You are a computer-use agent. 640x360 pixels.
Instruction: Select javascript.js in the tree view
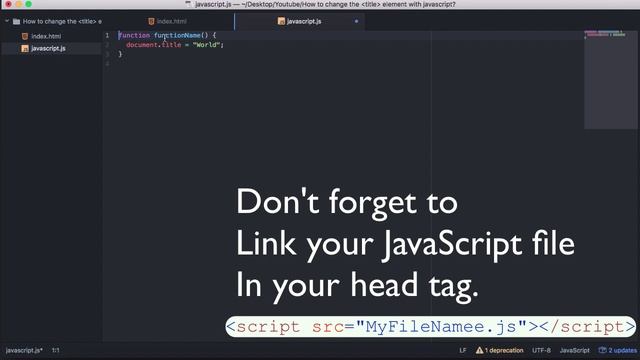[48, 48]
